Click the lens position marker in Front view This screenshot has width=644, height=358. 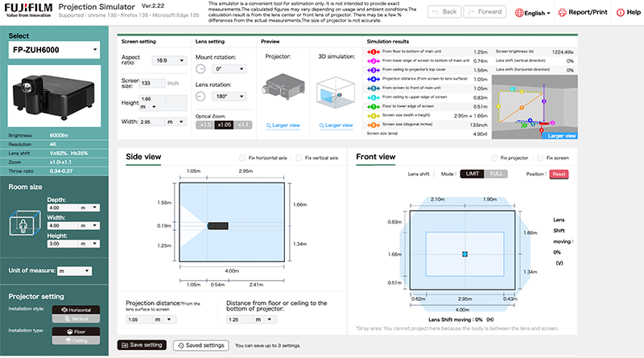[x=464, y=254]
